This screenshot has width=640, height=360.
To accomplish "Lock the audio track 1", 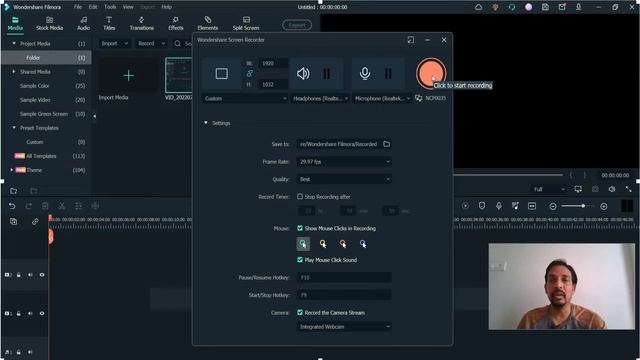I will pyautogui.click(x=19, y=352).
